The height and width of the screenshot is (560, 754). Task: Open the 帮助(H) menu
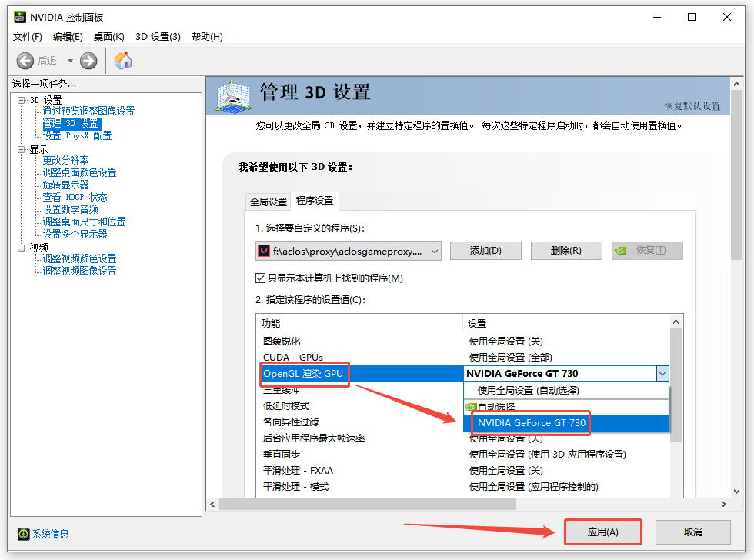pyautogui.click(x=207, y=36)
